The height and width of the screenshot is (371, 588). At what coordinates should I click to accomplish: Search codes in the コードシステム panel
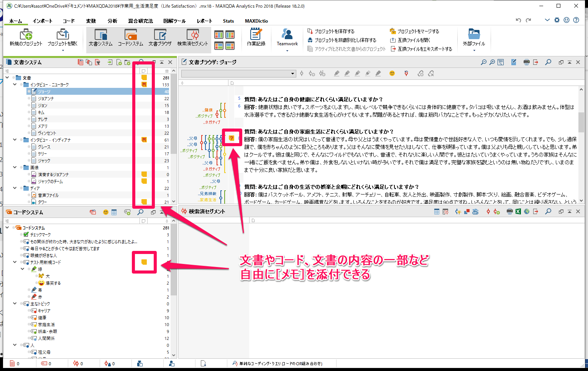pyautogui.click(x=141, y=212)
